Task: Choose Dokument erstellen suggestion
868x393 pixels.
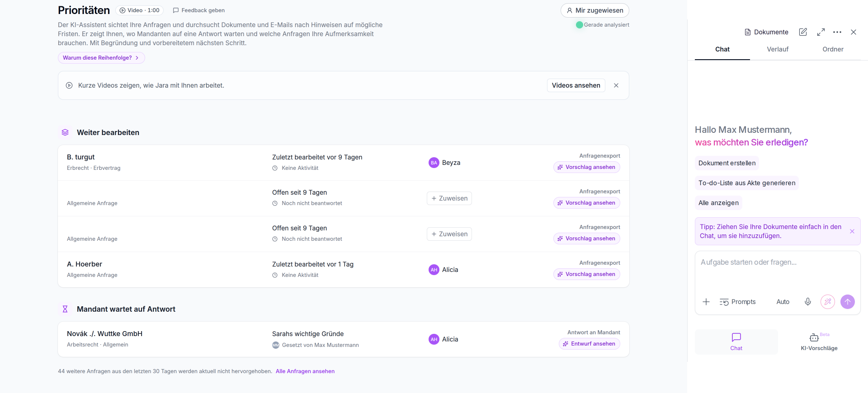Action: click(727, 163)
